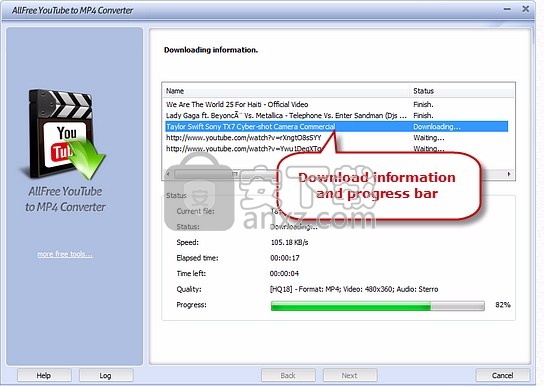This screenshot has width=544, height=386.
Task: Click the Status column header
Action: coord(462,91)
